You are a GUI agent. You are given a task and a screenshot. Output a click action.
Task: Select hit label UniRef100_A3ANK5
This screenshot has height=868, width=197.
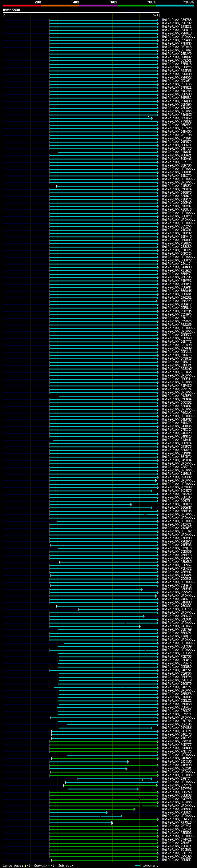pos(176,115)
